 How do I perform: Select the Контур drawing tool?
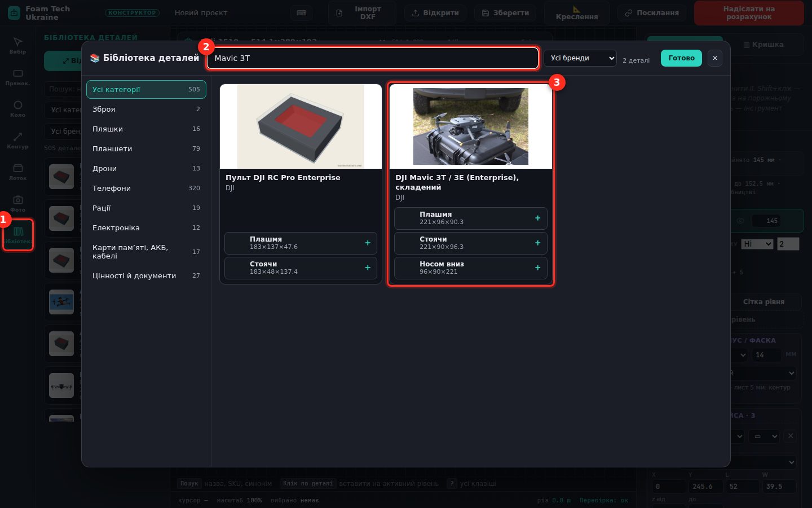point(17,140)
